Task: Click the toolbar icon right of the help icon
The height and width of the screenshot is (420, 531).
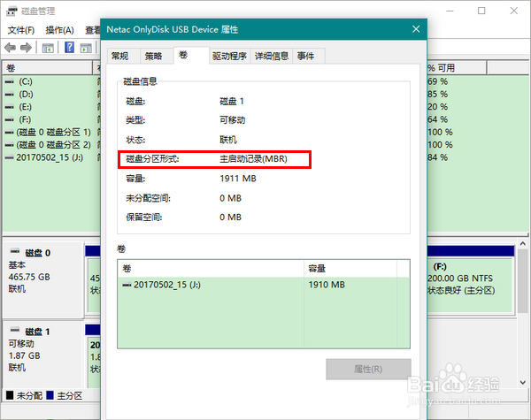Action: coord(86,48)
